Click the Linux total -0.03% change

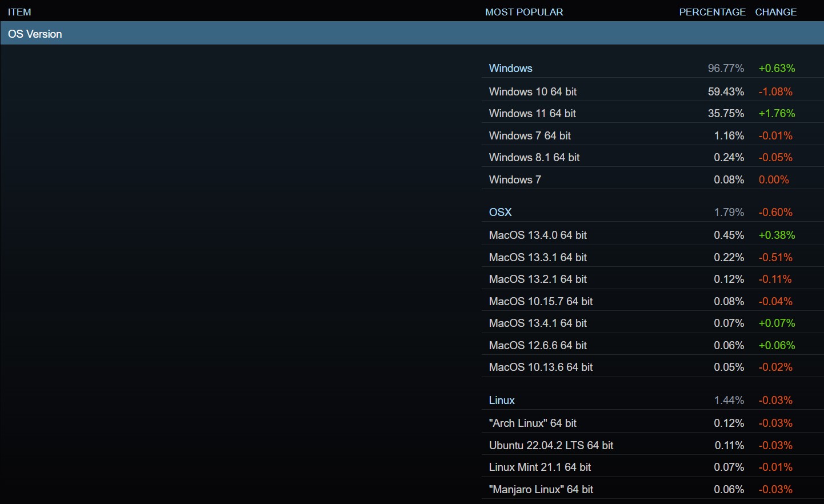[775, 400]
